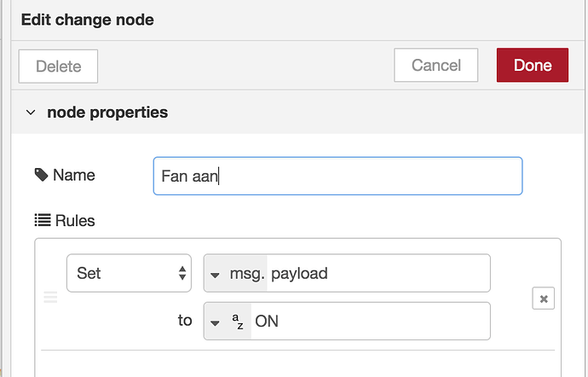
Task: Open the Set action dropdown
Action: click(129, 273)
